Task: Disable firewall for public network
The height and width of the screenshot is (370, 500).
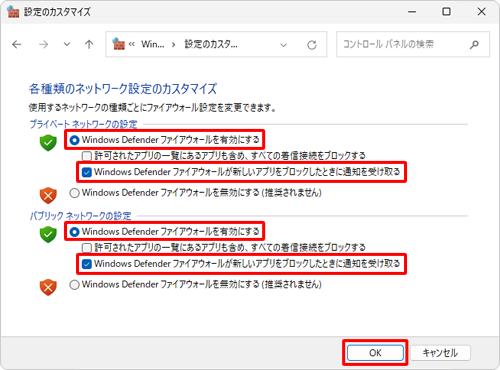Action: (195, 284)
